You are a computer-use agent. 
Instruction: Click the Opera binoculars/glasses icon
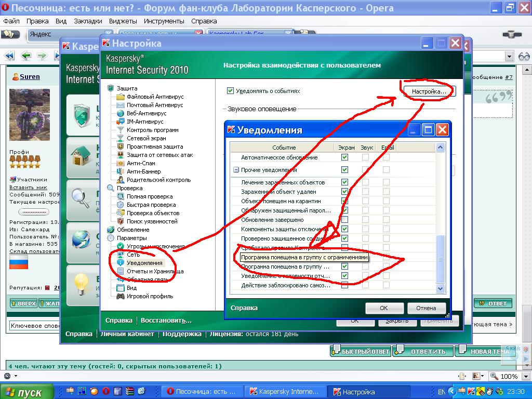pos(524,56)
